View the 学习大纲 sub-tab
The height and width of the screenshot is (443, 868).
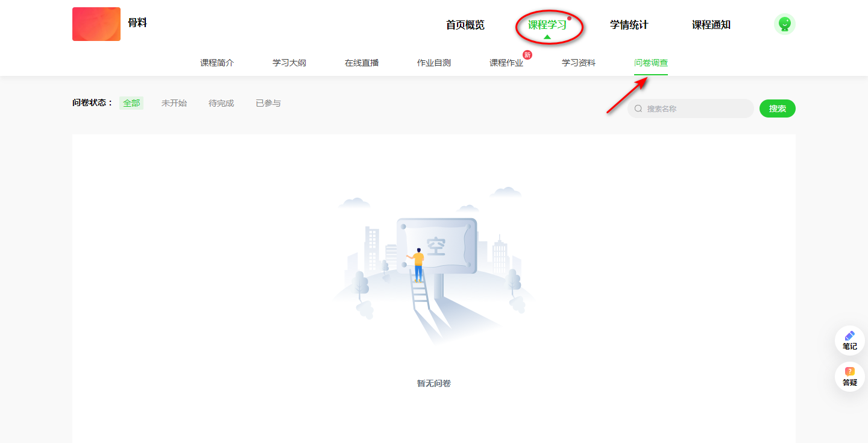pyautogui.click(x=289, y=63)
